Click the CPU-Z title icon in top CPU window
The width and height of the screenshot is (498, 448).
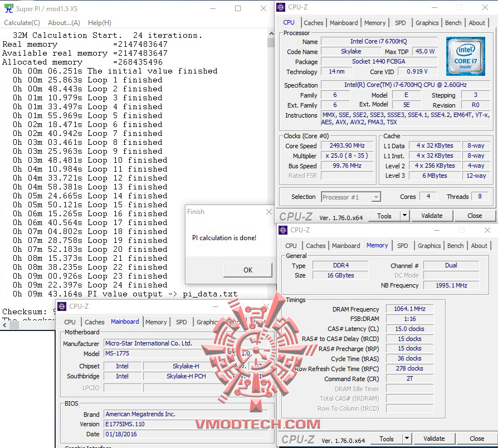click(281, 7)
